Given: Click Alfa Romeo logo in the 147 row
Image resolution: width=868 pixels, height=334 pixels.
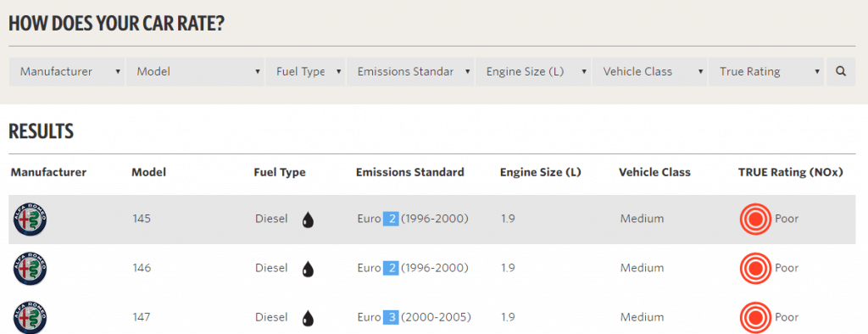Looking at the screenshot, I should (30, 318).
